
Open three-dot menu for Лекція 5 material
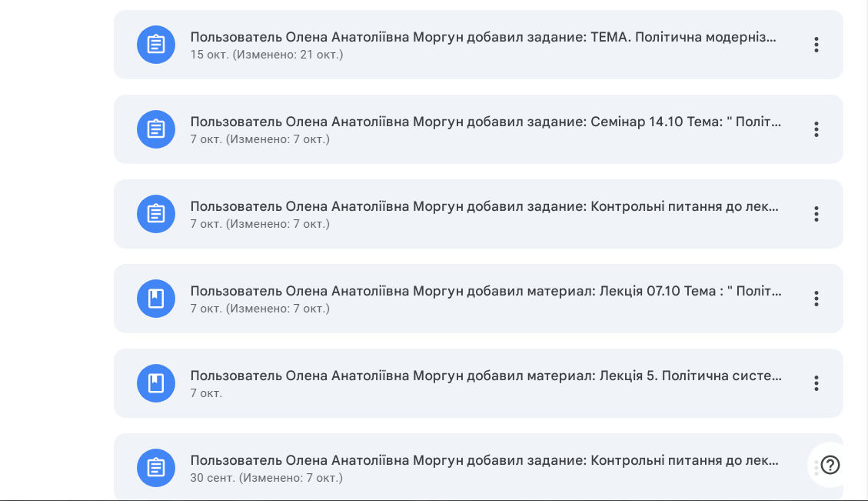coord(816,383)
